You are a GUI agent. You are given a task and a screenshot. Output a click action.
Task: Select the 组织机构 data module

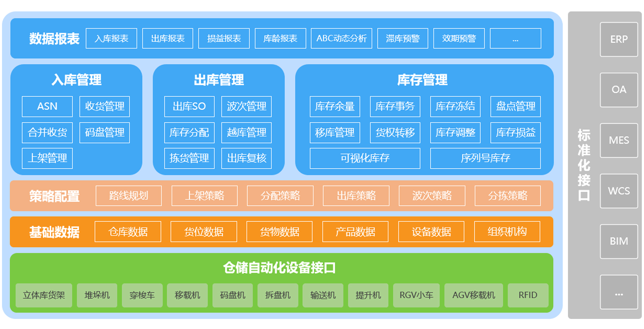point(507,232)
